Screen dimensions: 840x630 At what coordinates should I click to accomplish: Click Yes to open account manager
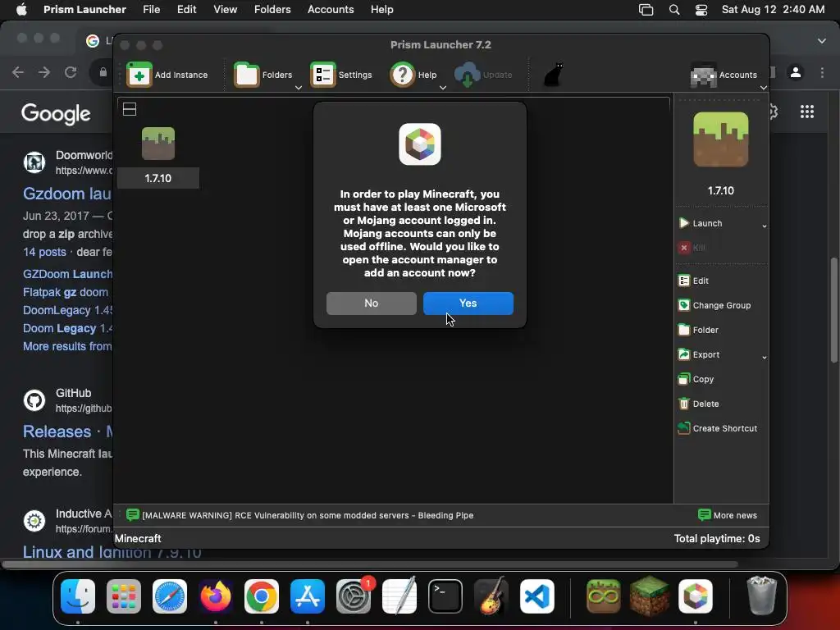[x=468, y=304]
